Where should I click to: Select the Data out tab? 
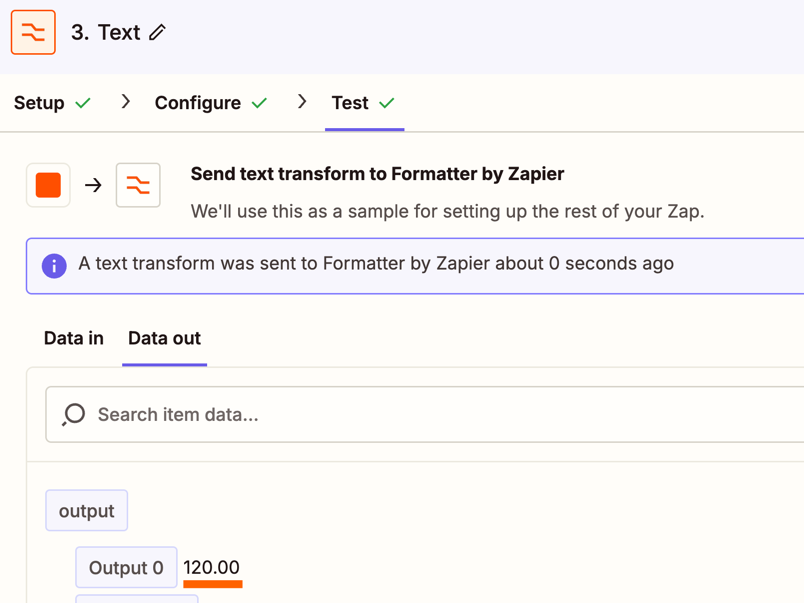pyautogui.click(x=165, y=338)
